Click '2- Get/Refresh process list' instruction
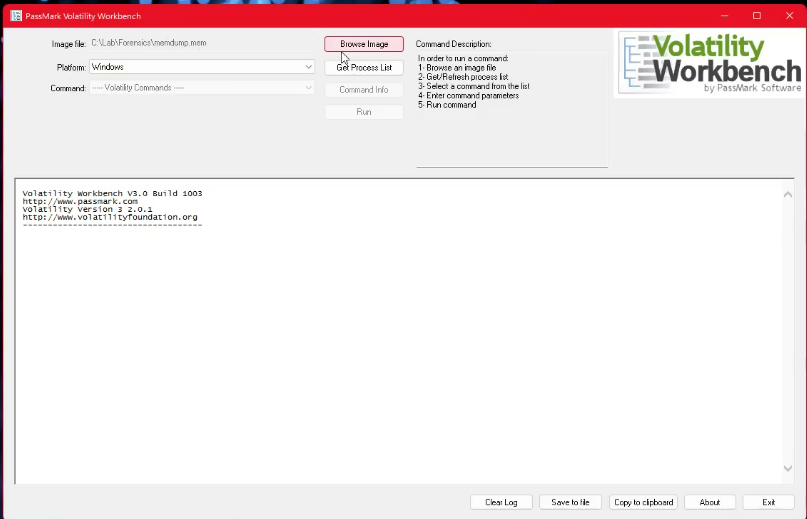The height and width of the screenshot is (519, 807). click(463, 77)
